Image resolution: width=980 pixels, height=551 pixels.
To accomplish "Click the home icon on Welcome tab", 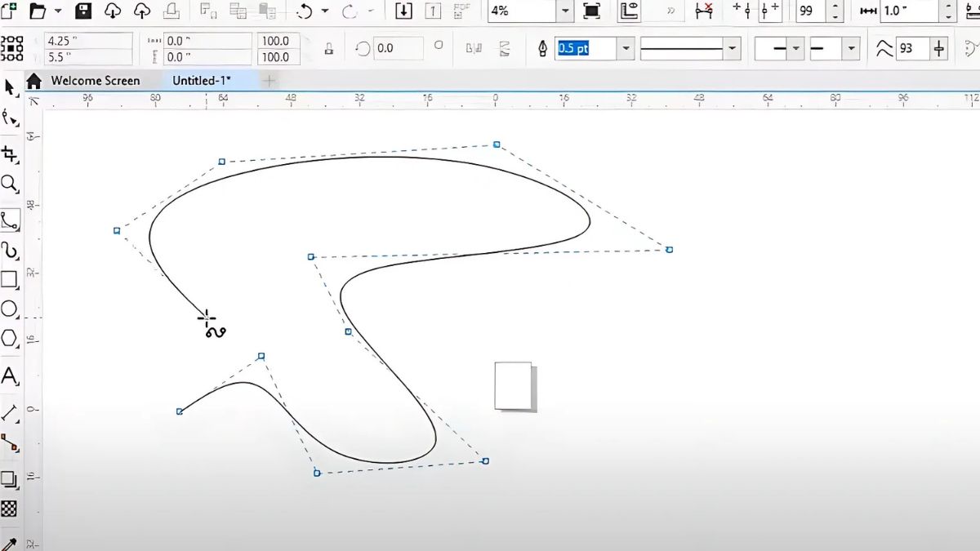I will (34, 80).
